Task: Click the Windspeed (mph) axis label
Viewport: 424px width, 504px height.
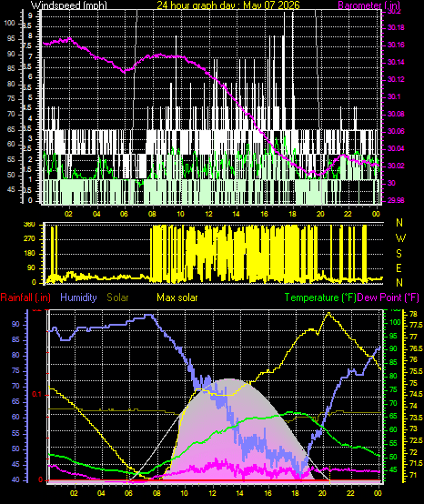Action: point(69,5)
